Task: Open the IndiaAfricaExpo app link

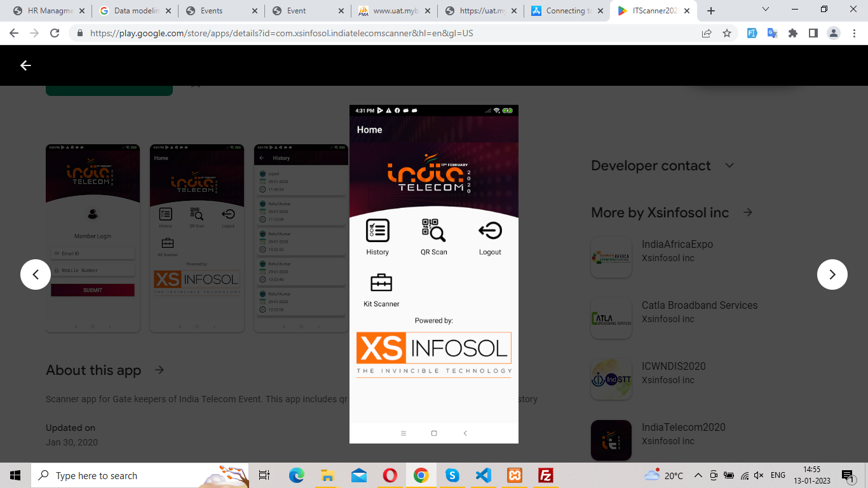Action: pos(677,245)
